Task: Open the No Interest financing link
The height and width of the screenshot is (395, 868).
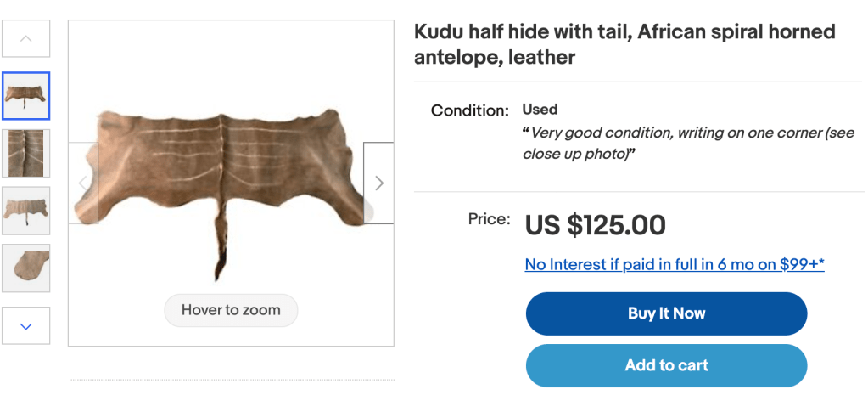Action: click(675, 264)
